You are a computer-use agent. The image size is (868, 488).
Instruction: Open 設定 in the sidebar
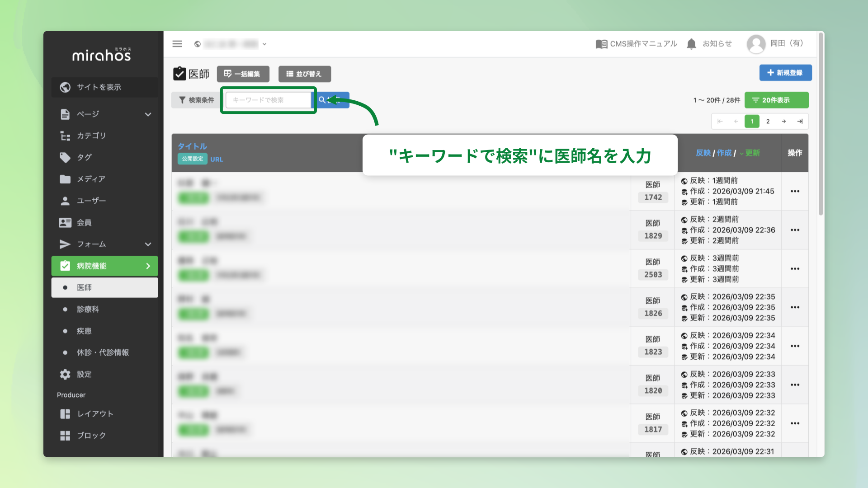(105, 374)
